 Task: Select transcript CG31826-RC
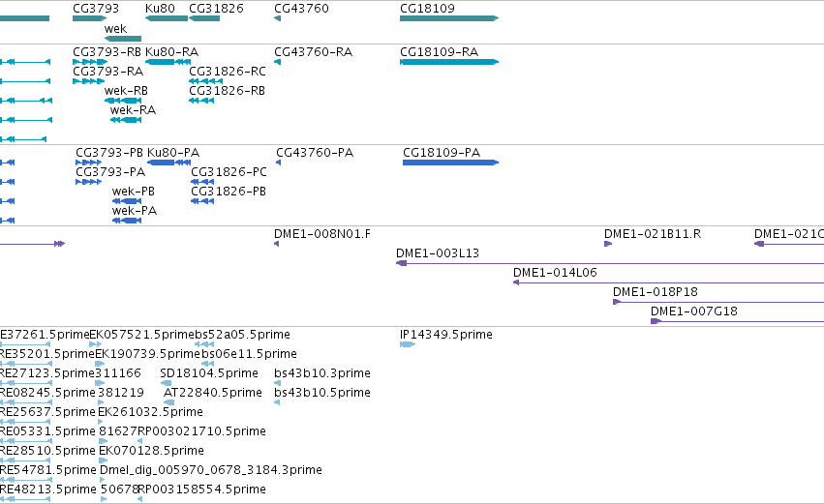click(228, 72)
